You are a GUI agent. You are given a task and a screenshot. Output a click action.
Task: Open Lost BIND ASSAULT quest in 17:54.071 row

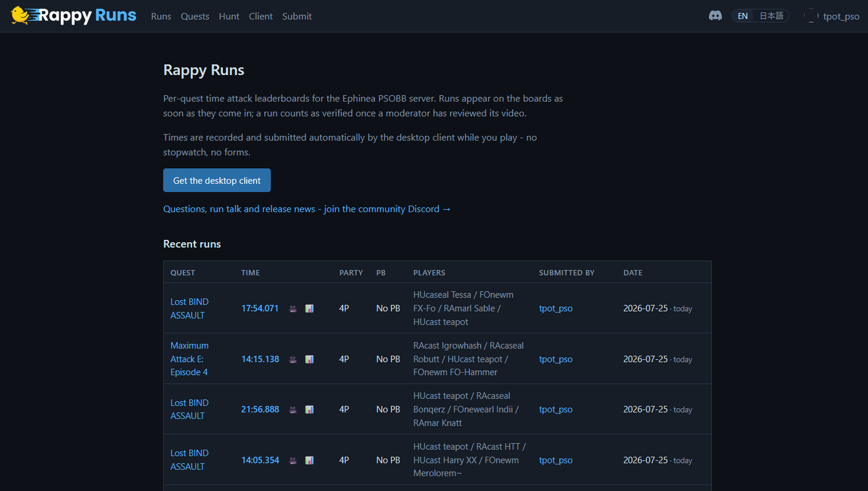coord(190,308)
